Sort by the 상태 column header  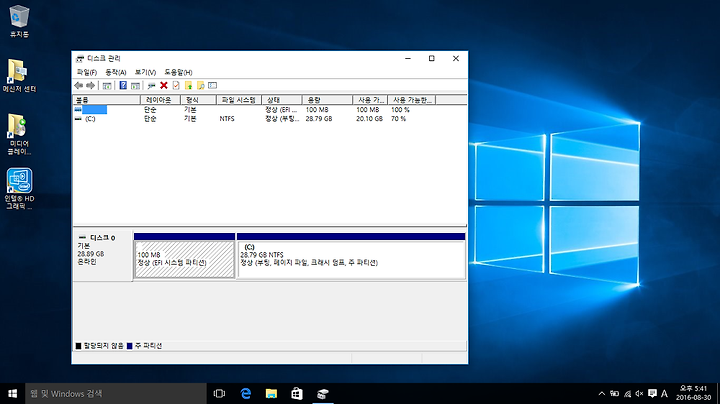pyautogui.click(x=281, y=100)
